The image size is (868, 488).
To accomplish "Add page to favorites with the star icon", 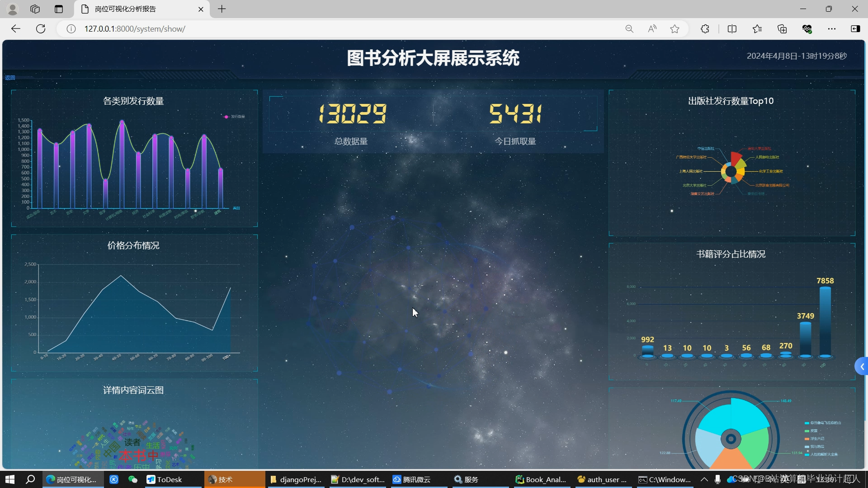I will [675, 29].
